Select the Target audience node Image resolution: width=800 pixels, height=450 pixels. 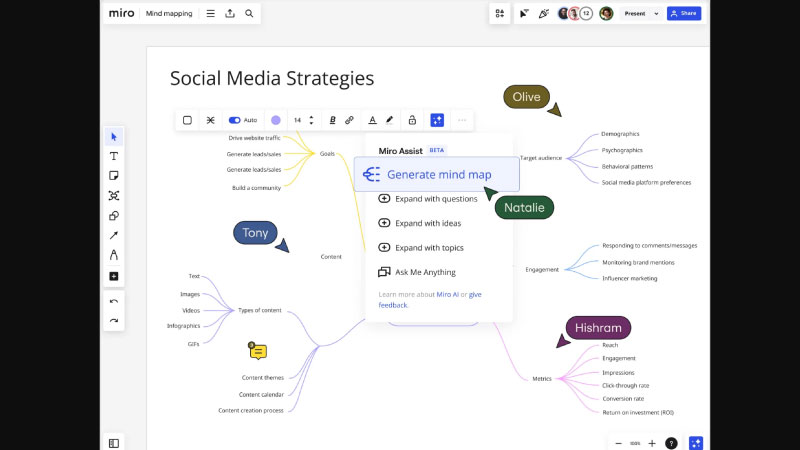pos(541,158)
